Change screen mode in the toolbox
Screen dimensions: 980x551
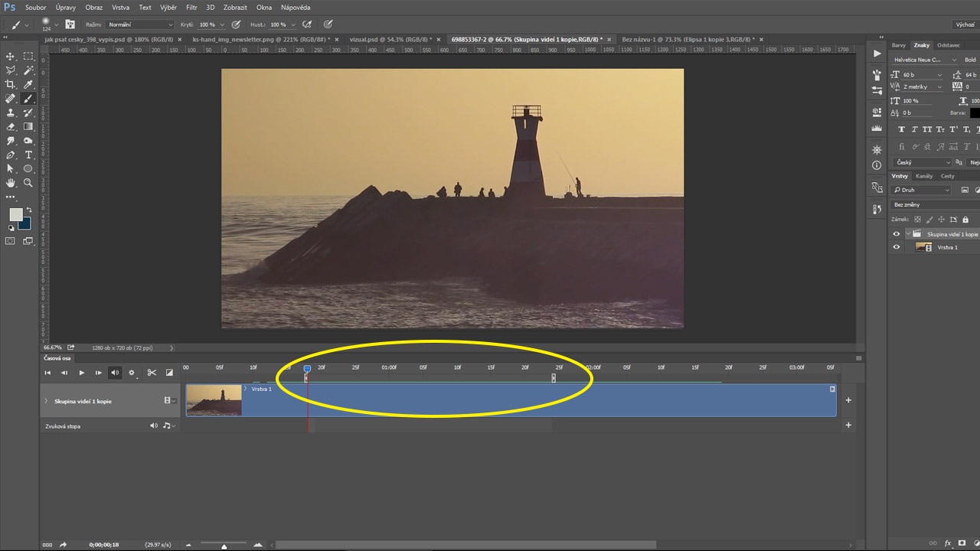click(28, 241)
